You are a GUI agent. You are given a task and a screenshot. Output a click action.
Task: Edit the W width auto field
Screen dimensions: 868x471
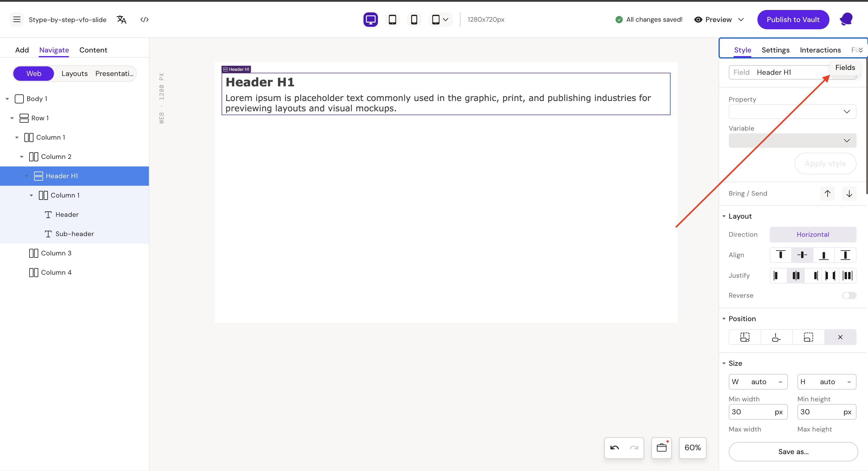758,382
